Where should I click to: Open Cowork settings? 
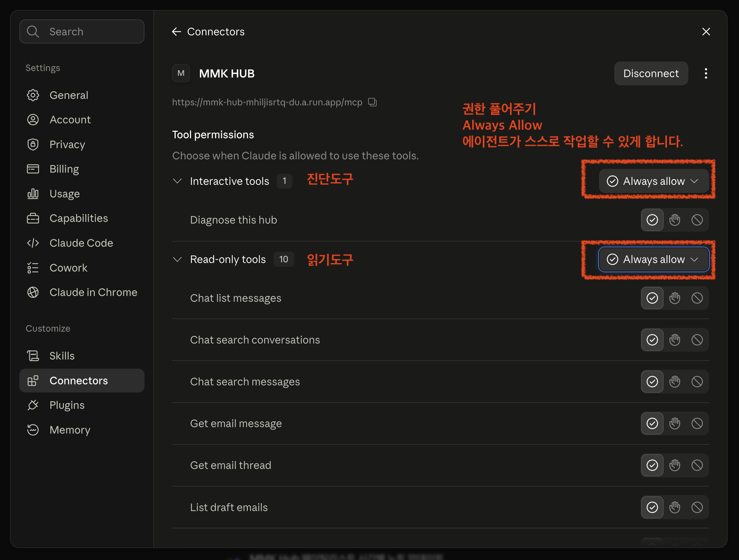[x=82, y=268]
